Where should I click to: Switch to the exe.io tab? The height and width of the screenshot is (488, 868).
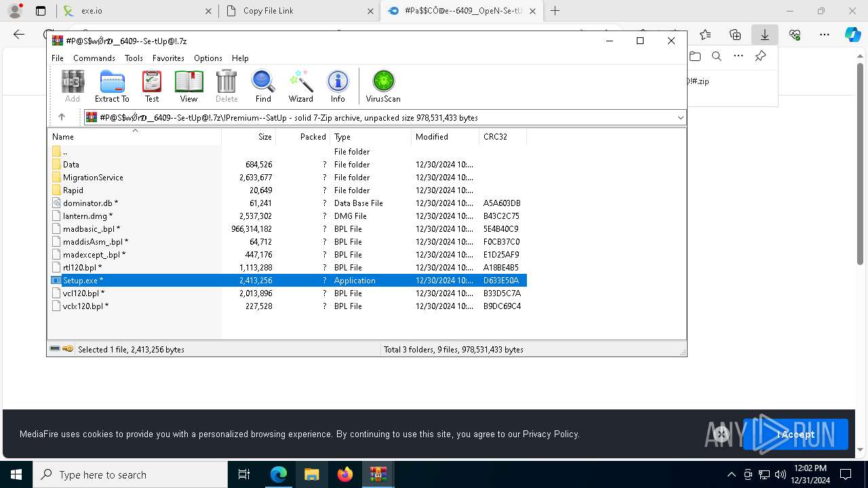[x=136, y=11]
